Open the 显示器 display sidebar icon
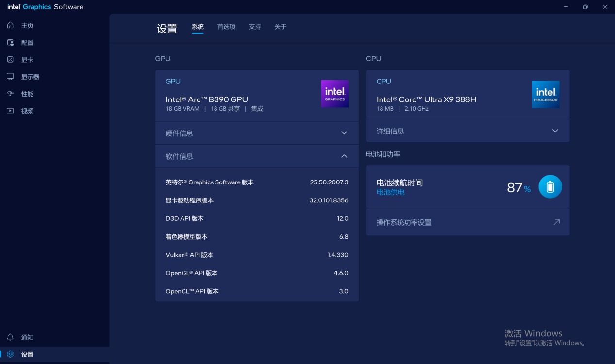615x364 pixels. pos(10,77)
